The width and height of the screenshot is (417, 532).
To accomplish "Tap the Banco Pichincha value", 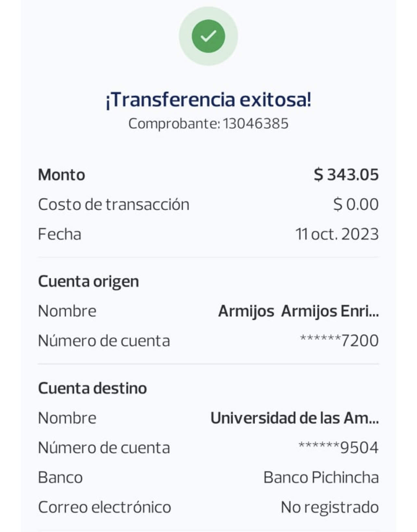I will [x=321, y=477].
